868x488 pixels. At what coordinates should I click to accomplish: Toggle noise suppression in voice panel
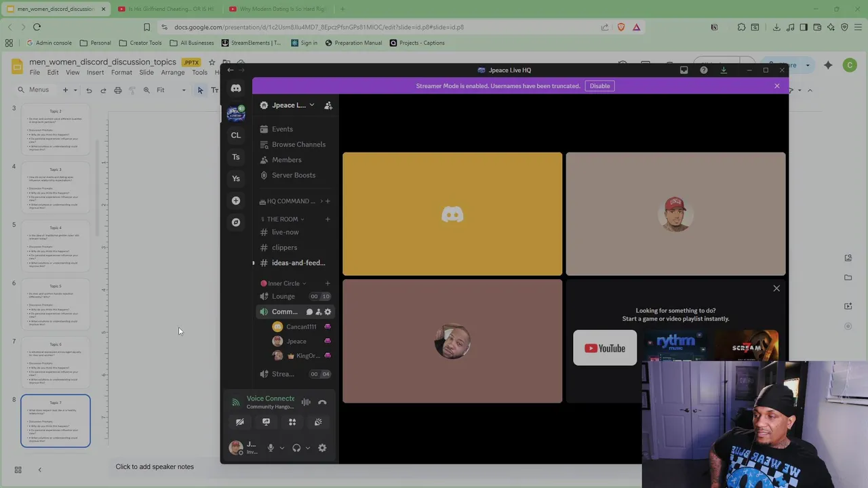tap(306, 403)
